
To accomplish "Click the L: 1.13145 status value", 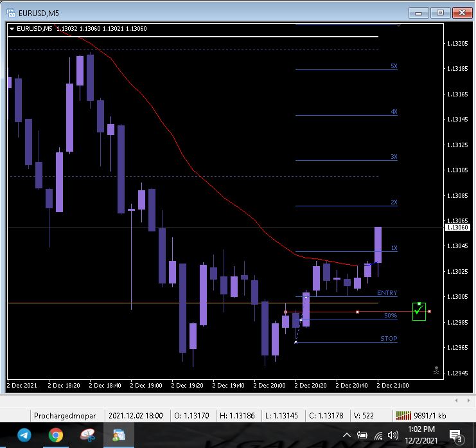I will tap(281, 415).
